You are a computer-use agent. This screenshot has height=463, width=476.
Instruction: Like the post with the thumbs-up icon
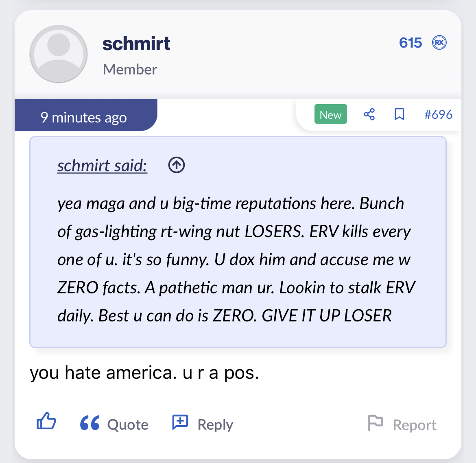coord(46,421)
